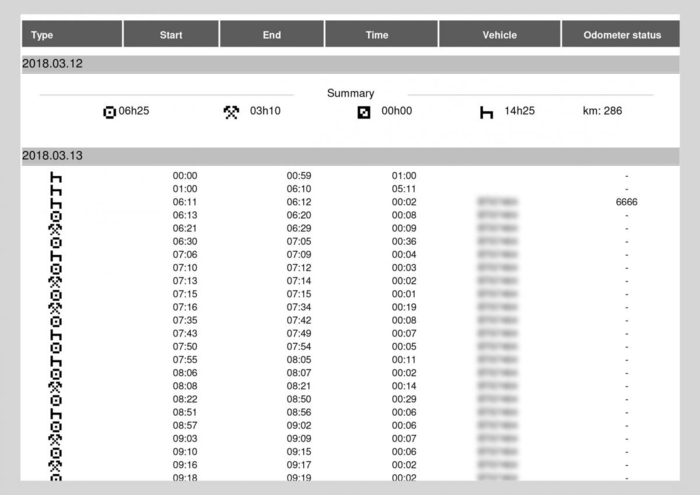Click the Odometer status column header
The image size is (700, 495).
click(x=624, y=35)
